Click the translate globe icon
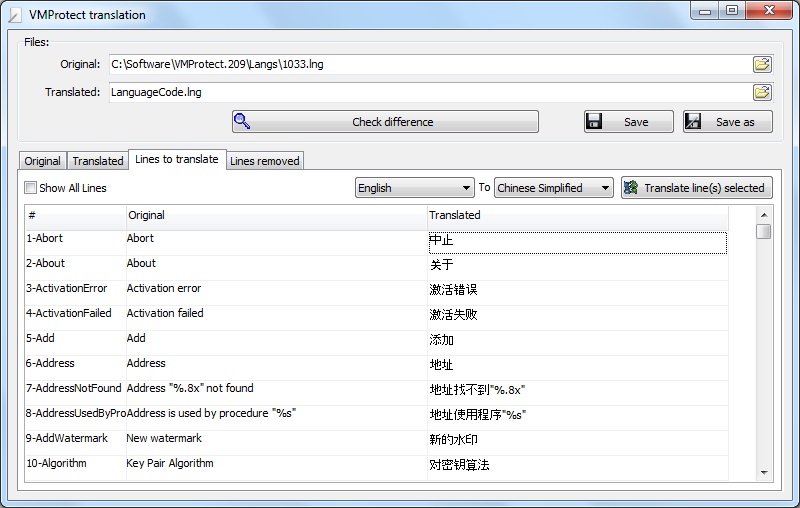This screenshot has height=508, width=800. coord(631,187)
